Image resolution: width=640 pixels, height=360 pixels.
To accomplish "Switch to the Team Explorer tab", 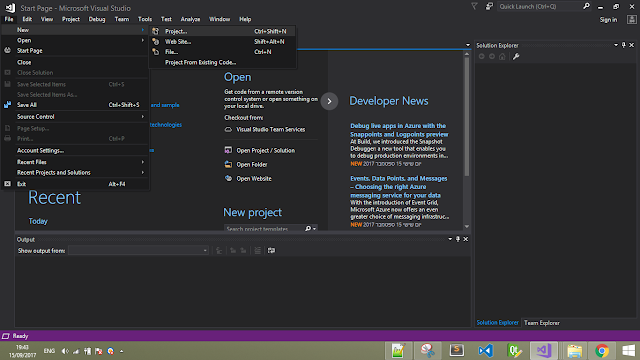I will (x=542, y=322).
